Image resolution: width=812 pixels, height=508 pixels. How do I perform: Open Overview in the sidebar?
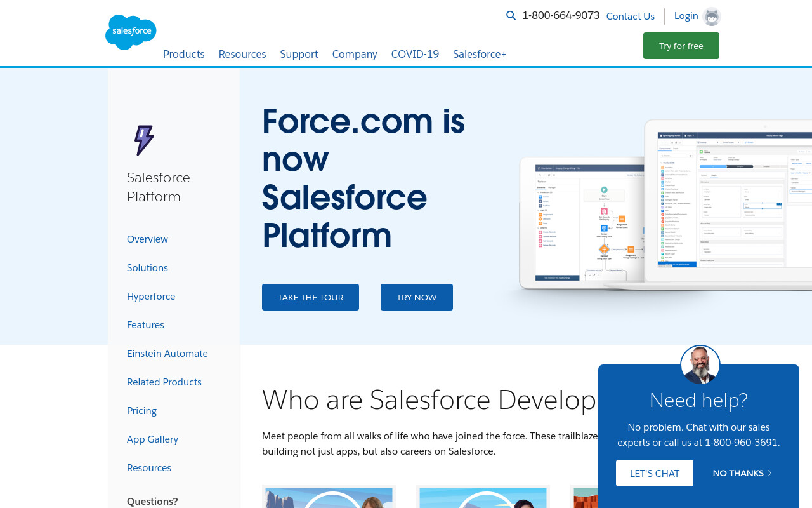[x=147, y=239]
